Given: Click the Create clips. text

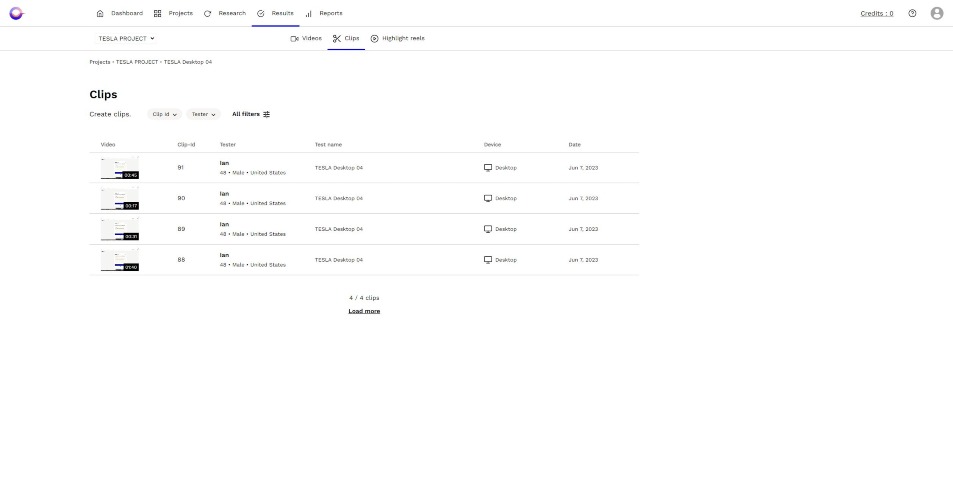Looking at the screenshot, I should tap(110, 114).
